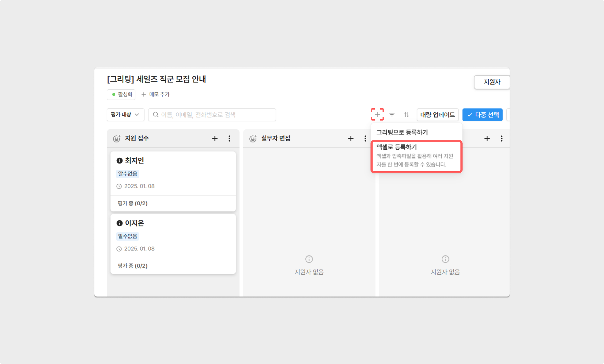604x364 pixels.
Task: Click info icon next to 최지인
Action: (x=119, y=161)
